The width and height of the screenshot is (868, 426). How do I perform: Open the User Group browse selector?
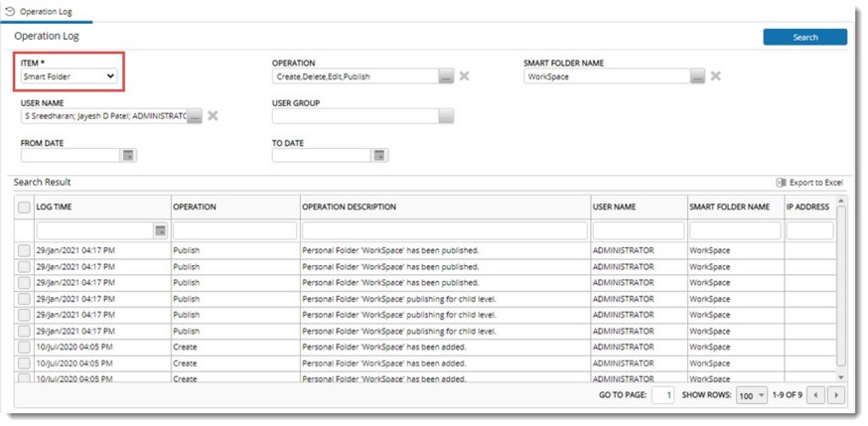446,116
